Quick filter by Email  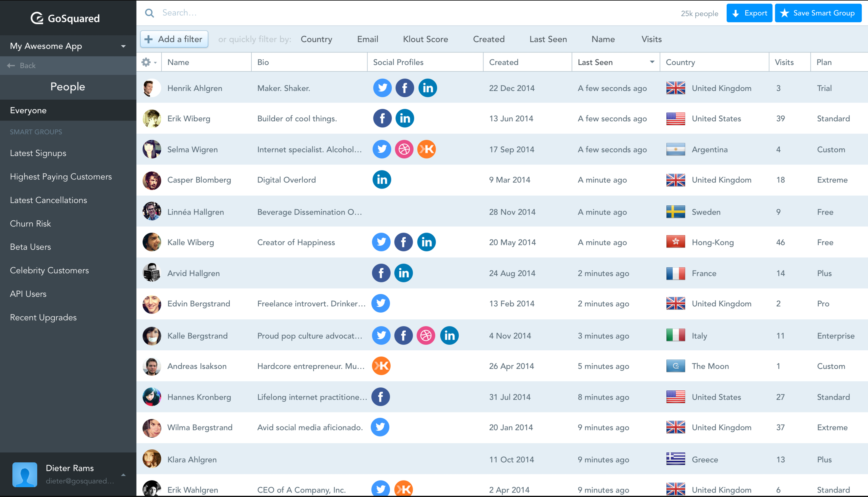pyautogui.click(x=367, y=39)
